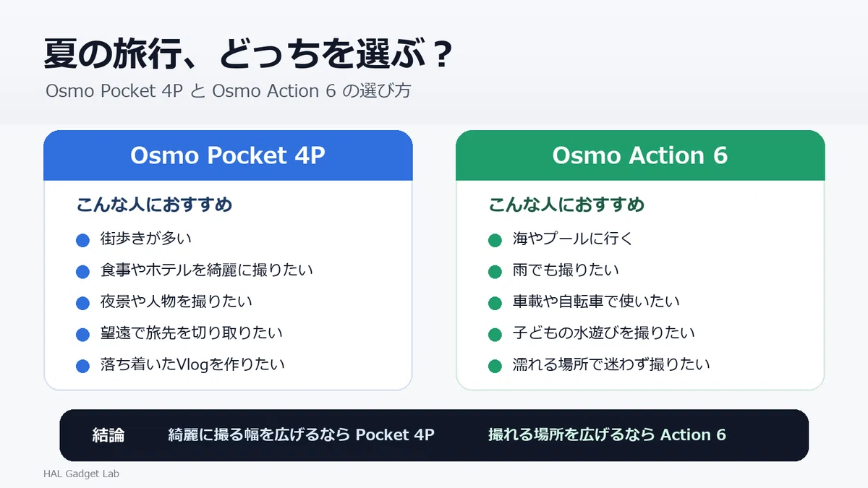The width and height of the screenshot is (868, 488).
Task: Click the green bullet beside 雨でも撮りたい
Action: click(x=495, y=272)
